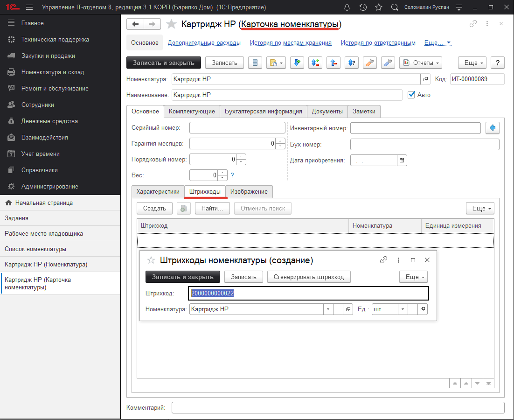Image resolution: width=514 pixels, height=420 pixels.
Task: Open the history clock icon in title bar
Action: (363, 7)
